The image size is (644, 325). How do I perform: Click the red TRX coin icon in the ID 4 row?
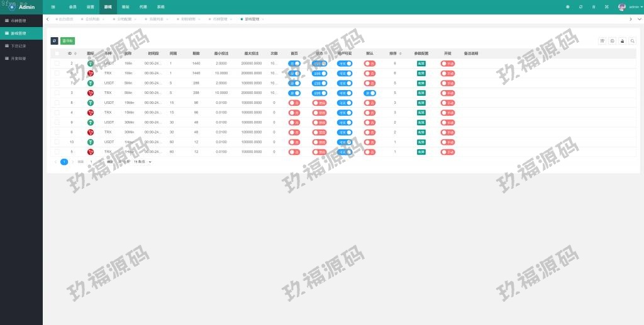(x=90, y=113)
